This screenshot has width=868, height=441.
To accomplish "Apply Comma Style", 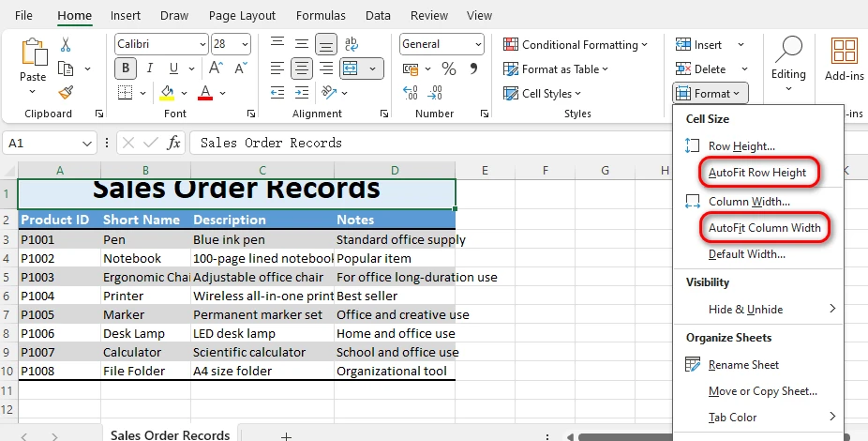I will pyautogui.click(x=474, y=68).
